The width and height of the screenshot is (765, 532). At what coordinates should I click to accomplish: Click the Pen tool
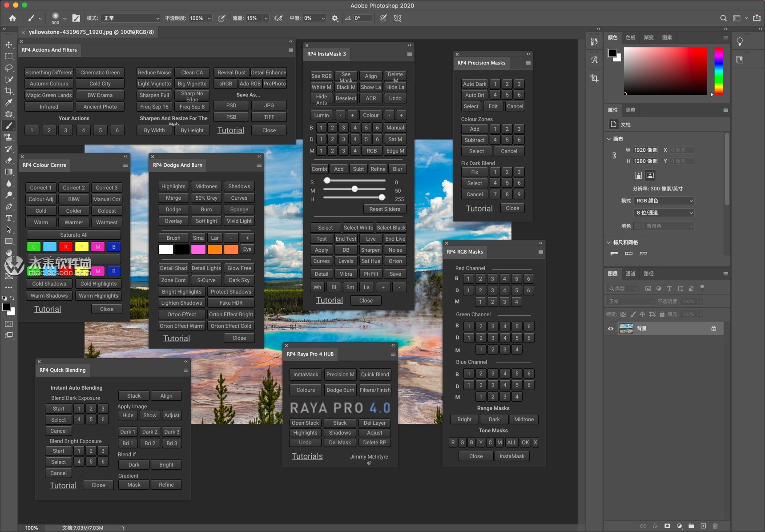[x=9, y=207]
